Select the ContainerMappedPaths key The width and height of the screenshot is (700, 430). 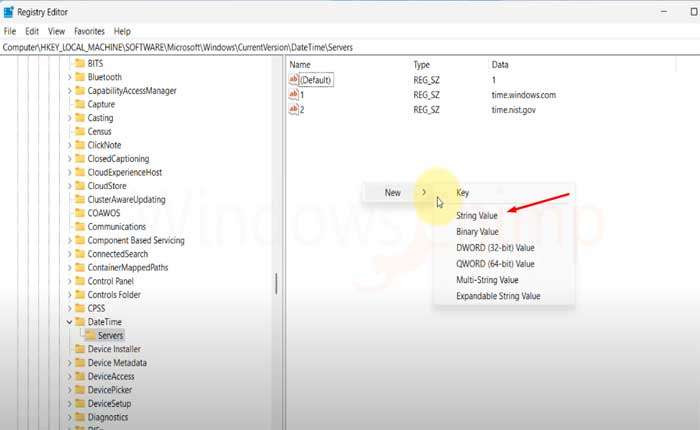pyautogui.click(x=128, y=267)
